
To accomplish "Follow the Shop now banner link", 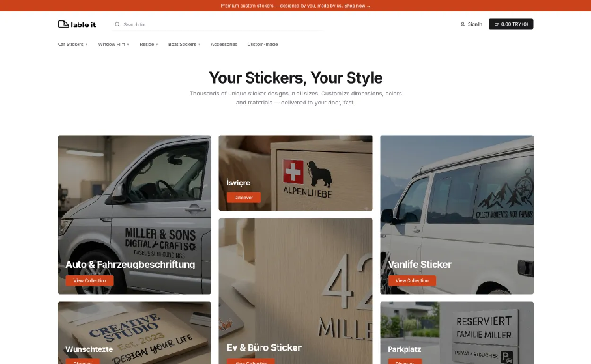I will [357, 6].
